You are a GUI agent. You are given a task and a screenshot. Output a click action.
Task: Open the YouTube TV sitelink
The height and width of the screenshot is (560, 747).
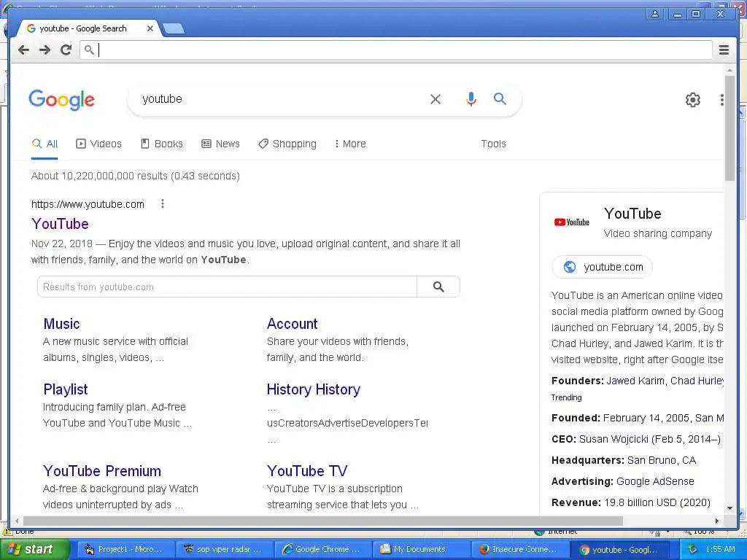[307, 471]
